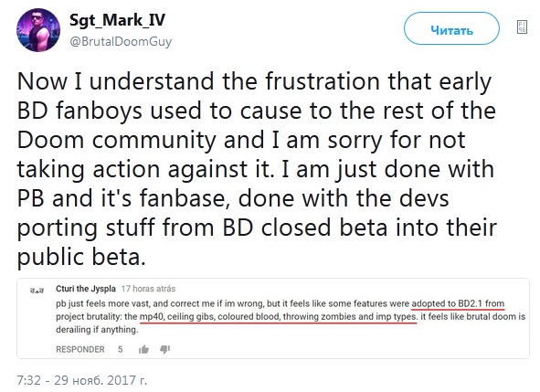
Task: Open Sgt_Mark_IV's profile avatar
Action: click(38, 30)
